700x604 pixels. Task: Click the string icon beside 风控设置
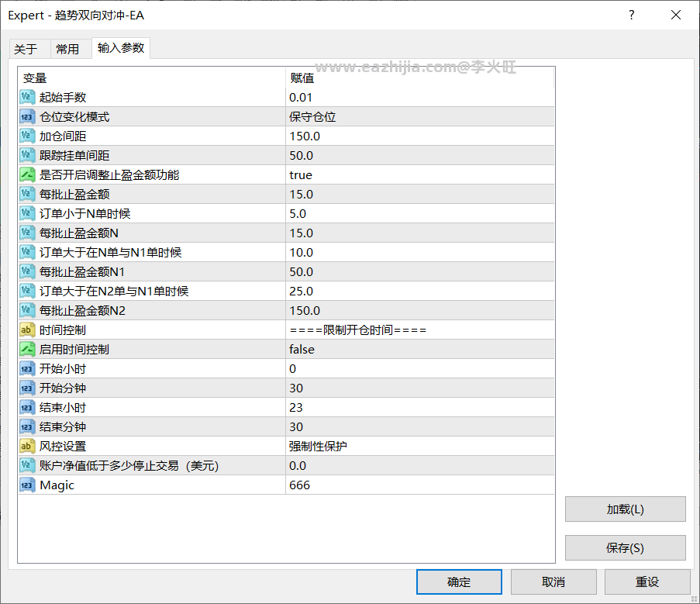point(27,446)
